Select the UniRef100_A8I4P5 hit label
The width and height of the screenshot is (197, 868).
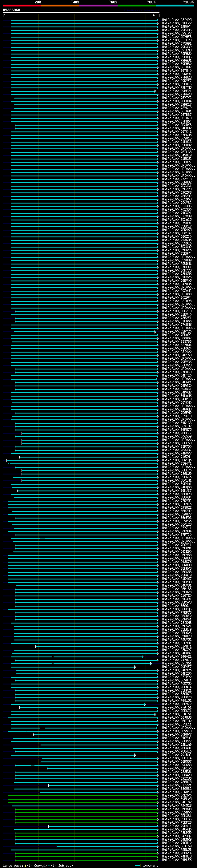point(176,20)
